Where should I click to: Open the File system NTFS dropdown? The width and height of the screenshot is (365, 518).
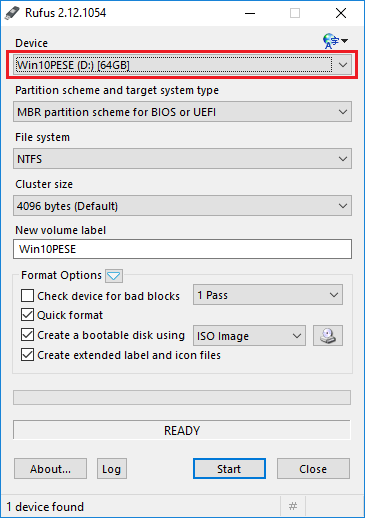pos(182,159)
